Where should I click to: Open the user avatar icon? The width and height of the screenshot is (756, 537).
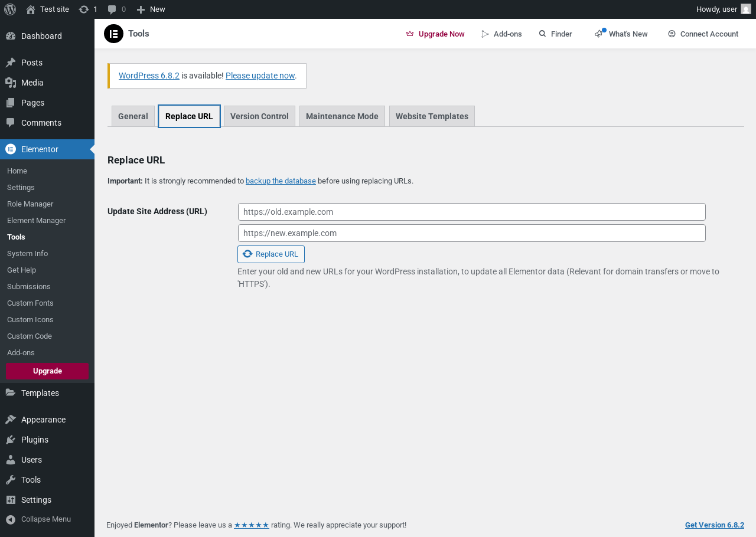746,9
